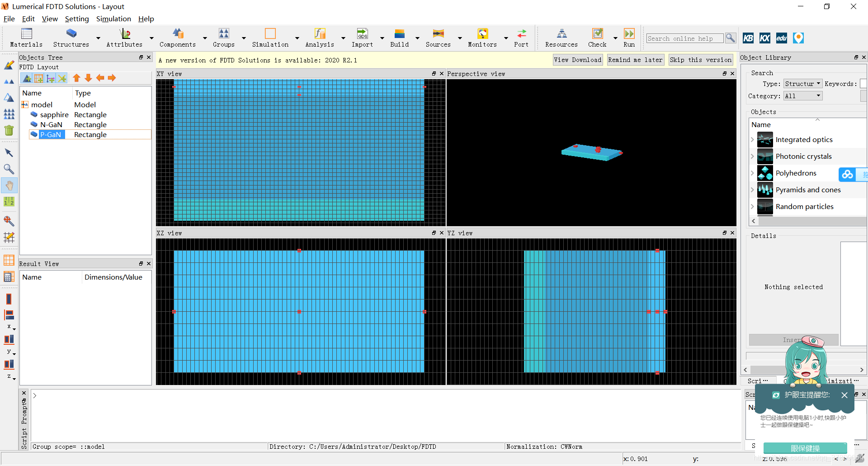Open the Analysis tool

[x=320, y=38]
